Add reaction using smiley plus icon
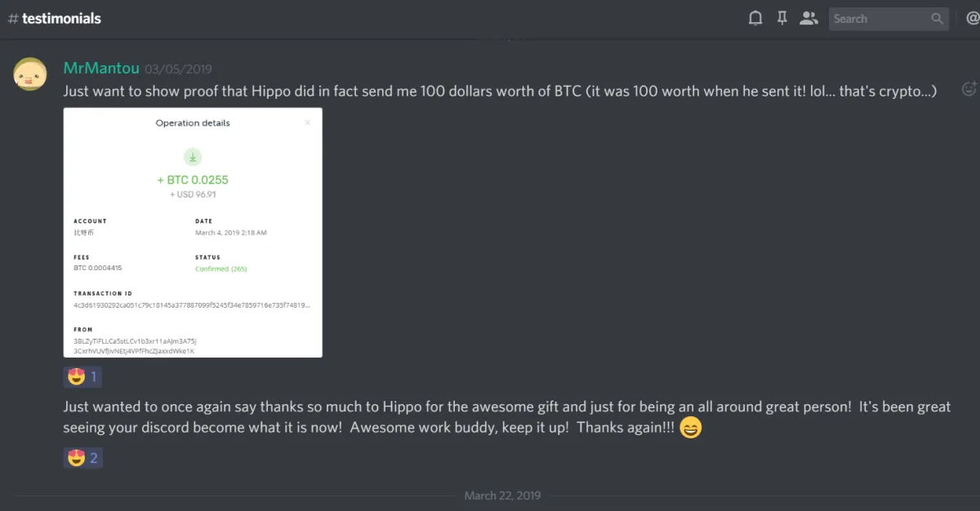The image size is (980, 511). (x=969, y=89)
